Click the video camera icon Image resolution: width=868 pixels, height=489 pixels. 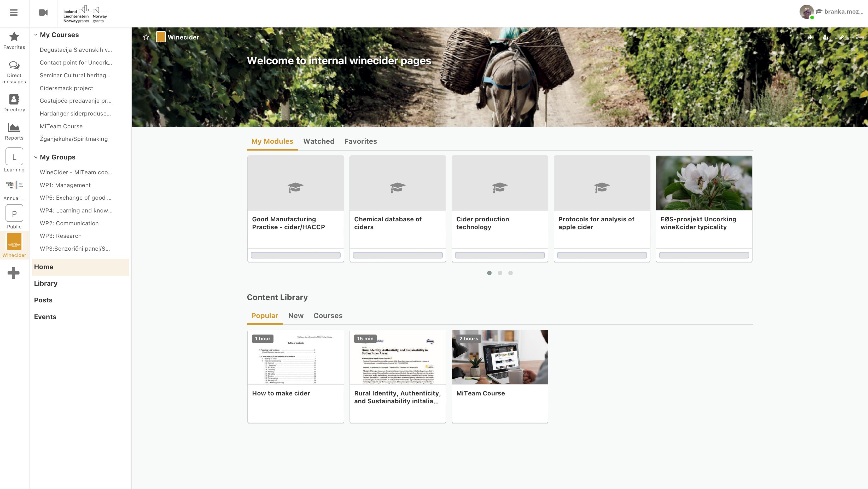(x=43, y=13)
